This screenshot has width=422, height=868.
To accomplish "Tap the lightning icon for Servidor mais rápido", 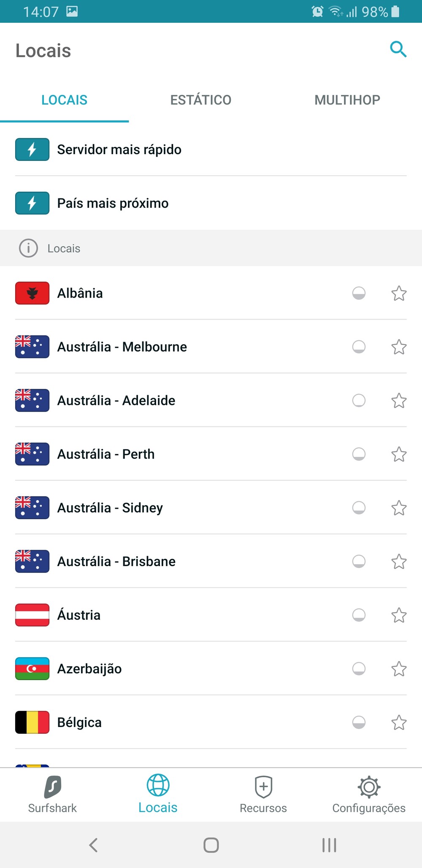I will pyautogui.click(x=32, y=149).
